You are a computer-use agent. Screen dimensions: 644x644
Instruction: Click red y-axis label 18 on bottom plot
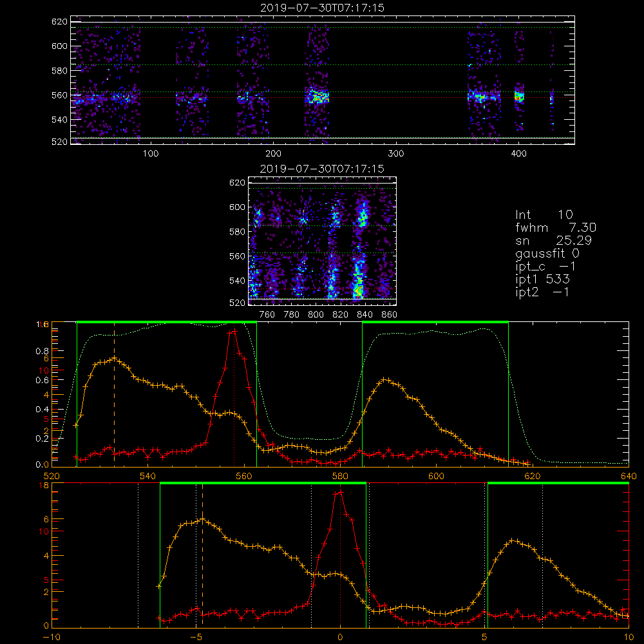coord(44,486)
